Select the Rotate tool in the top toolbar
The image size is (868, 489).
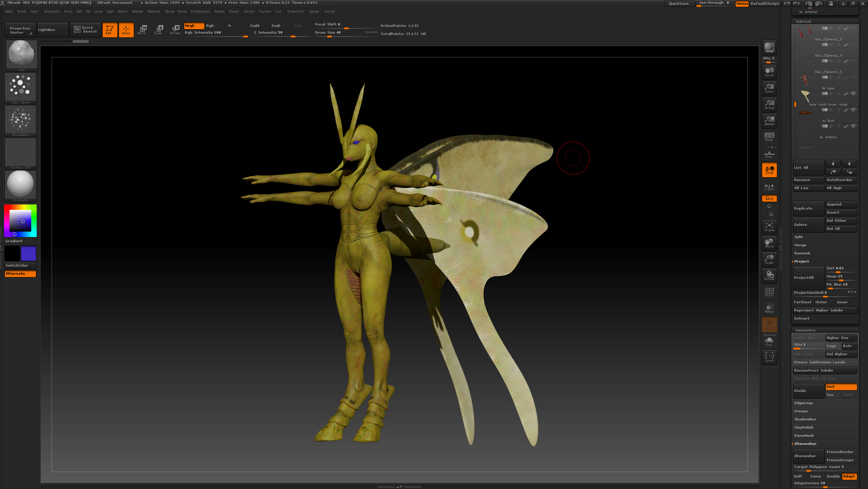[x=175, y=30]
